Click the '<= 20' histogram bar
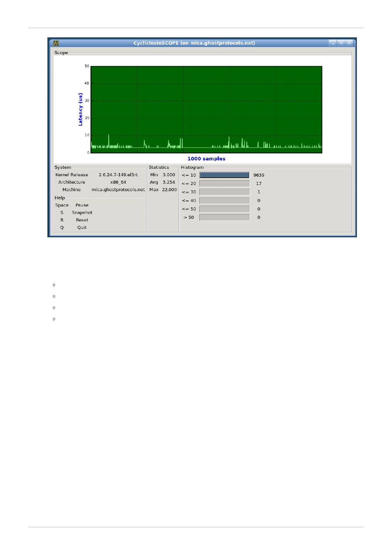392x555 pixels. coord(224,184)
